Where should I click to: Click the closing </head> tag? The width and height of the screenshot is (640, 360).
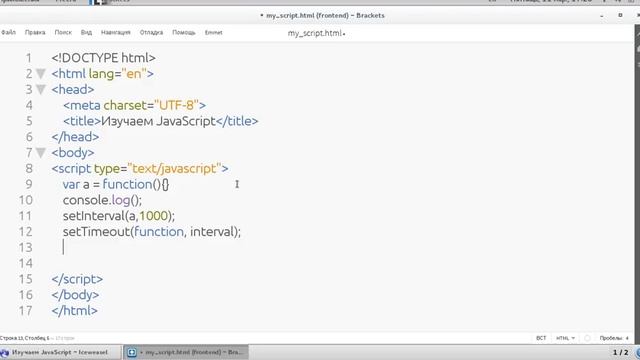[75, 137]
